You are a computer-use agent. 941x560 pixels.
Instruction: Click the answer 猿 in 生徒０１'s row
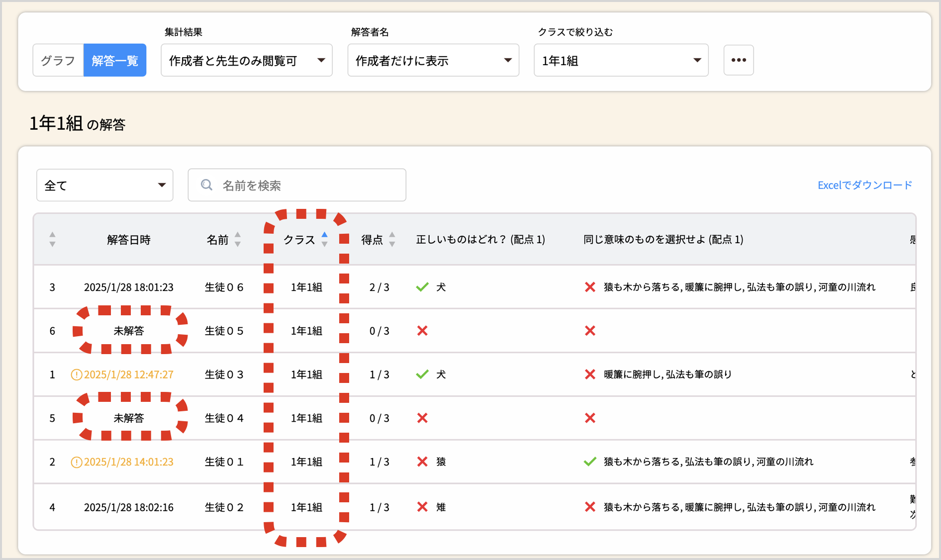pos(441,462)
